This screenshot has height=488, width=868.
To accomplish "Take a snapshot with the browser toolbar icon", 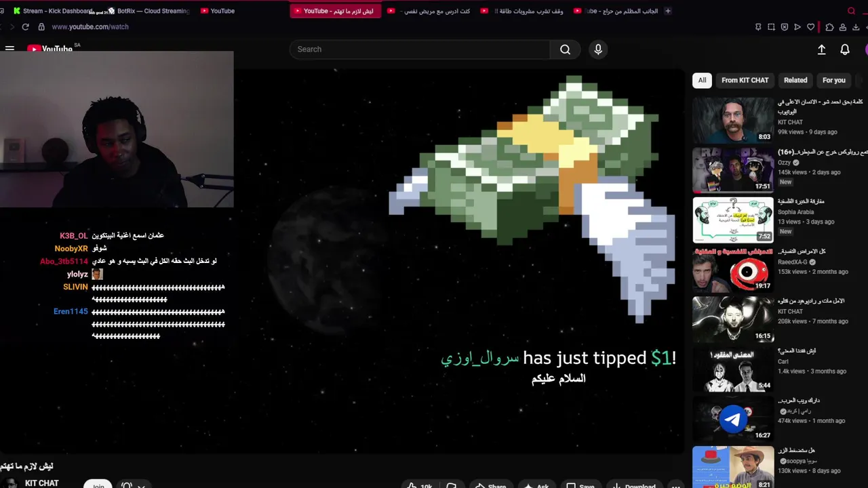I will 771,27.
